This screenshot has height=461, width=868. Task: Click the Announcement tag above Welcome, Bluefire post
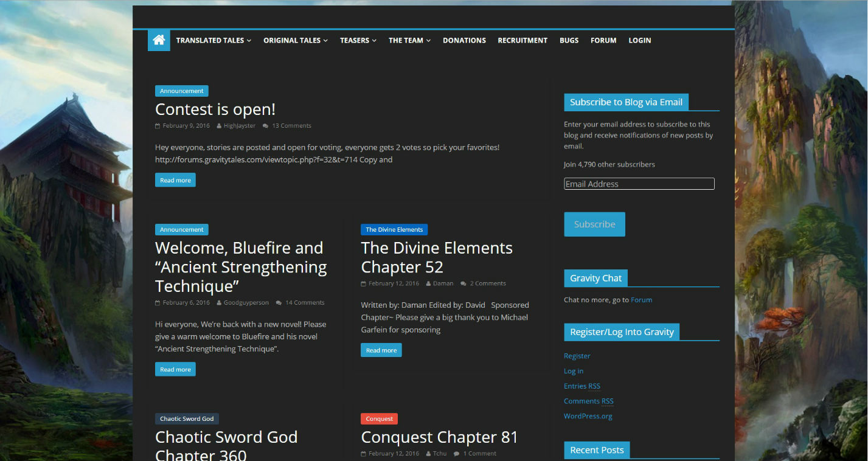click(x=182, y=230)
